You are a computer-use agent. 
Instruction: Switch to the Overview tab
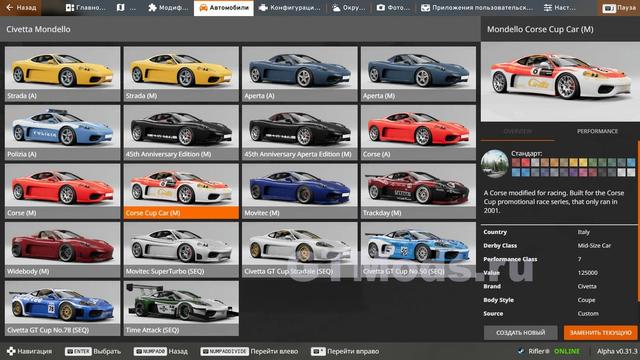coord(518,131)
